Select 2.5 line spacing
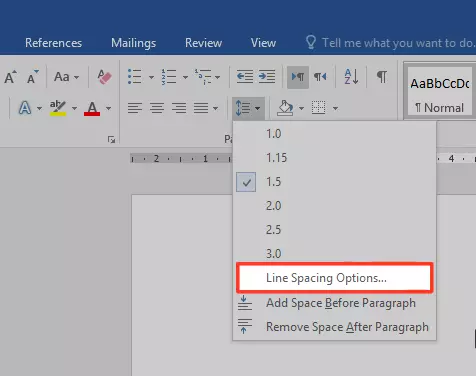Screen dimensions: 476x376 334,230
